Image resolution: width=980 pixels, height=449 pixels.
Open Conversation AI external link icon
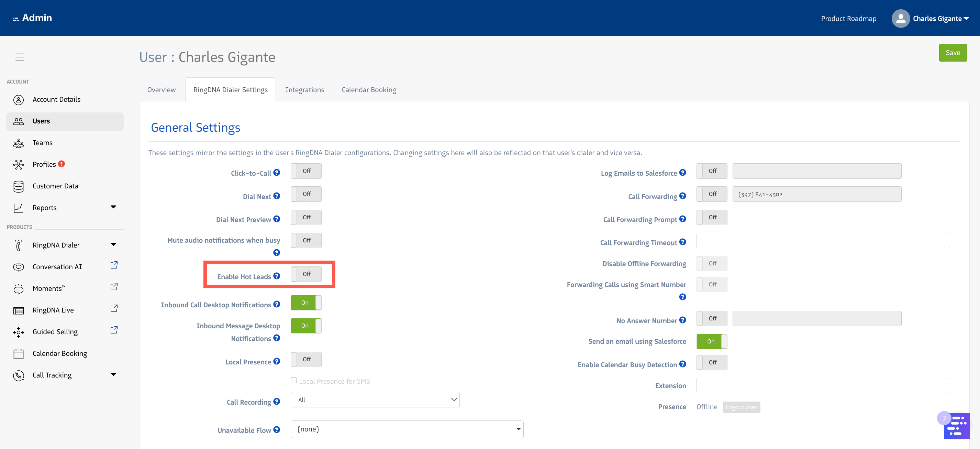[x=114, y=265]
